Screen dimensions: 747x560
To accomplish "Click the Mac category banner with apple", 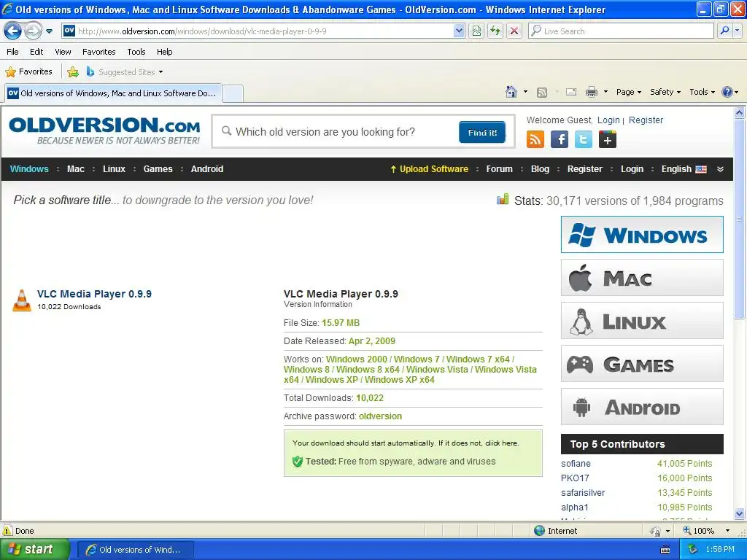I will (x=642, y=278).
